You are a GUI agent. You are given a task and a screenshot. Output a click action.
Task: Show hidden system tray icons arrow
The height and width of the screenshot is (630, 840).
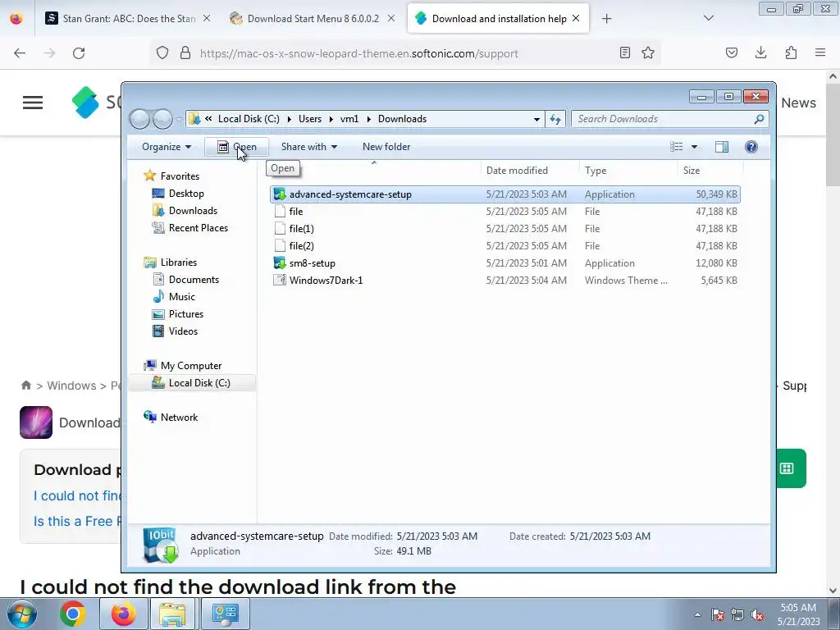(697, 614)
